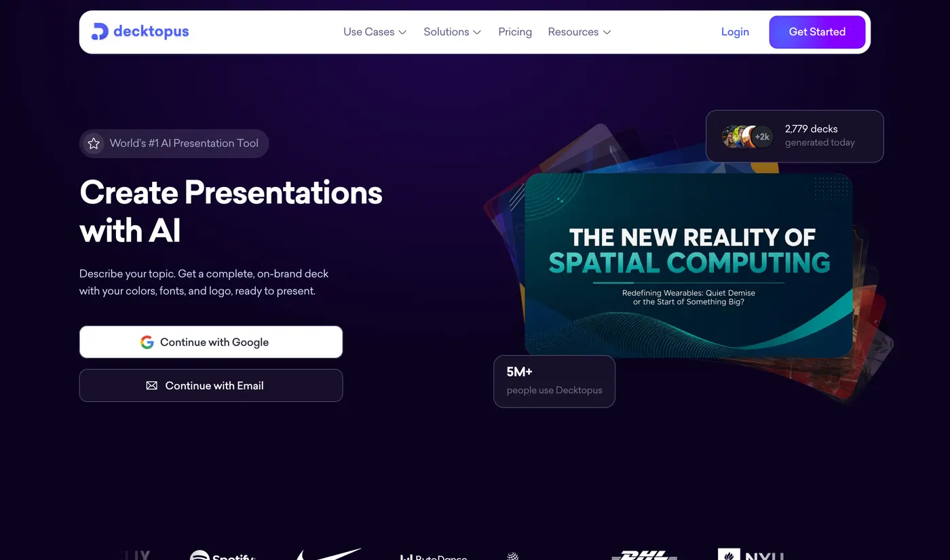This screenshot has width=950, height=560.
Task: Click the decktopus brand name text
Action: tap(151, 31)
